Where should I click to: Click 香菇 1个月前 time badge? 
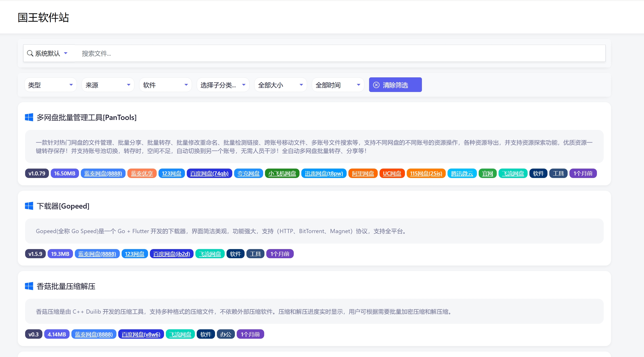[250, 334]
